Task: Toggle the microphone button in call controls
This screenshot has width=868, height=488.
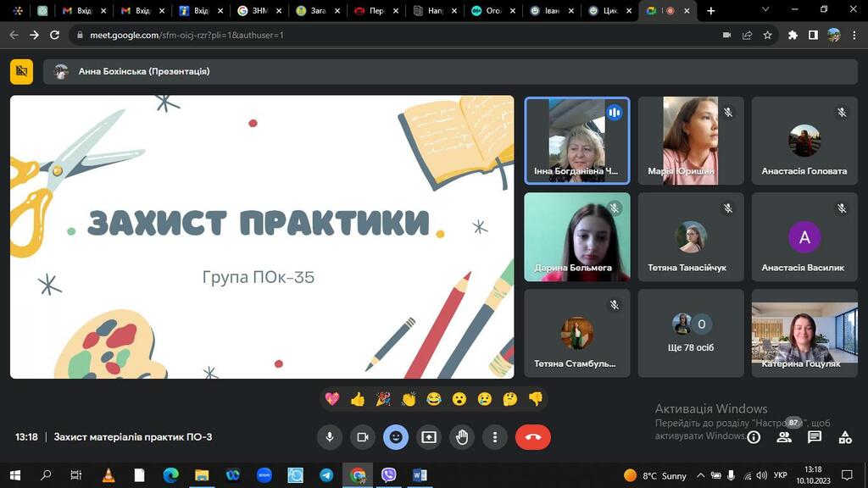Action: [x=330, y=437]
